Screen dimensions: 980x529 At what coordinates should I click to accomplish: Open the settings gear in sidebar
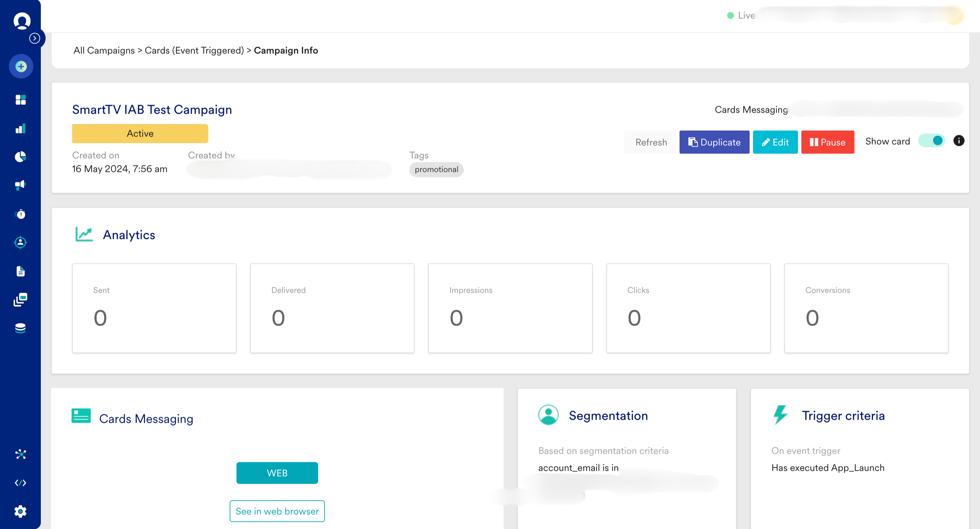coord(20,511)
